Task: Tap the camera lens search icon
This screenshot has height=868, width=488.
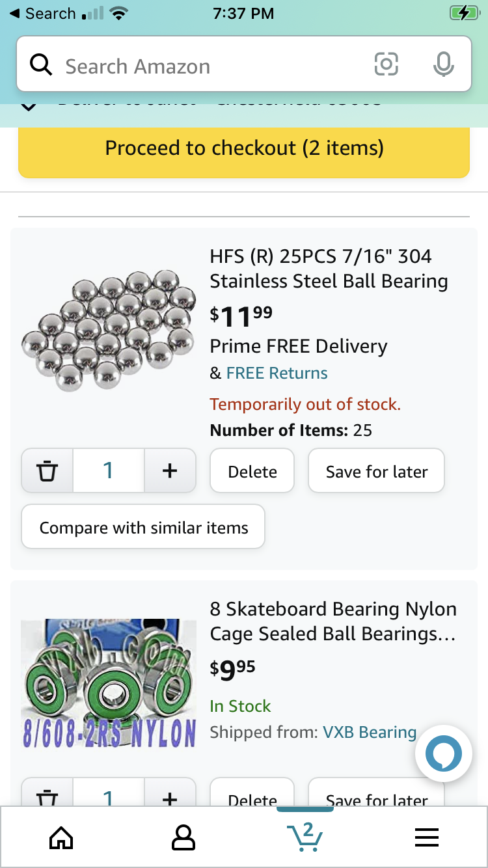Action: pyautogui.click(x=386, y=64)
